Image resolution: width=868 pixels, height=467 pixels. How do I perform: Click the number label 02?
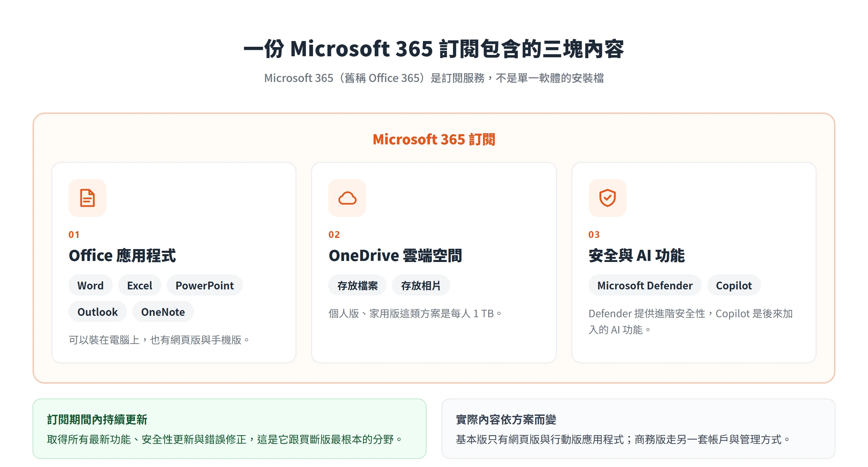(334, 235)
